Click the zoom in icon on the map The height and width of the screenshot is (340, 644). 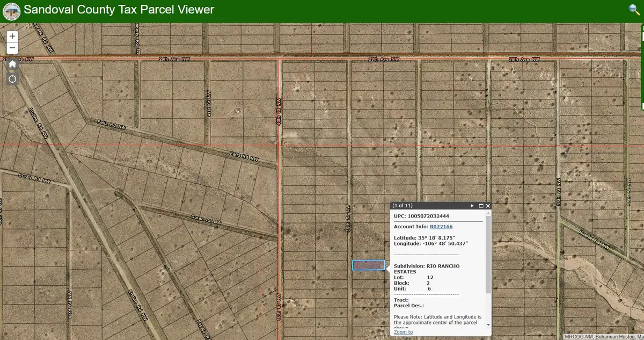[x=12, y=36]
